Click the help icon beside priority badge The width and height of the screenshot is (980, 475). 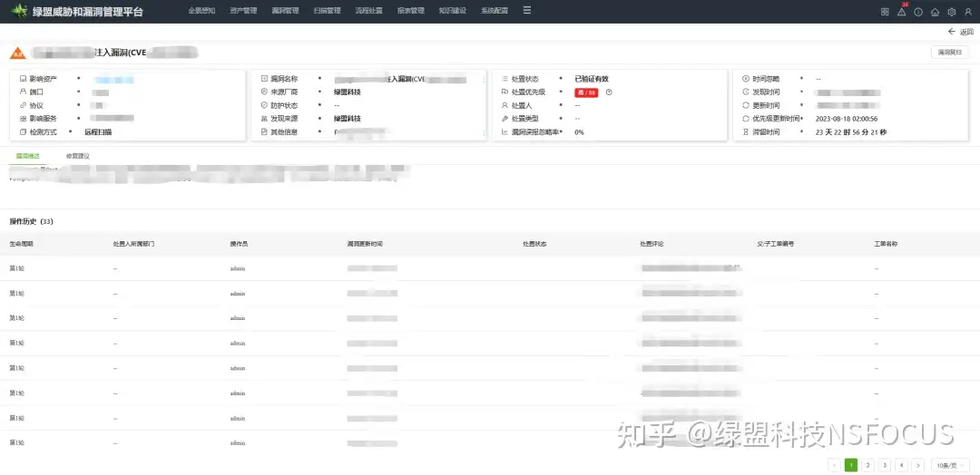point(609,92)
